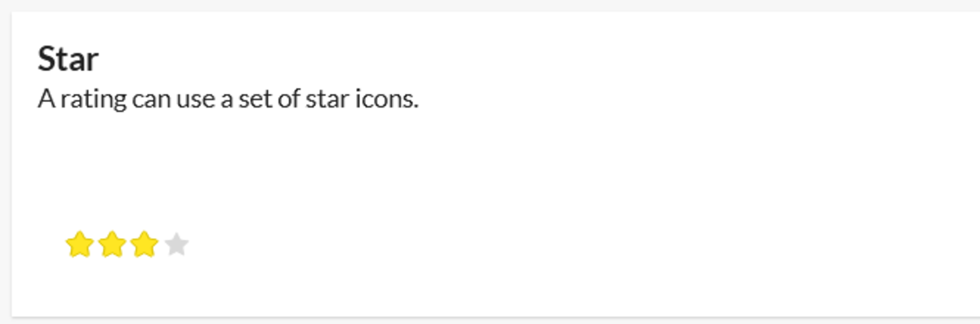The height and width of the screenshot is (324, 980).
Task: Select the second yellow star
Action: [111, 244]
